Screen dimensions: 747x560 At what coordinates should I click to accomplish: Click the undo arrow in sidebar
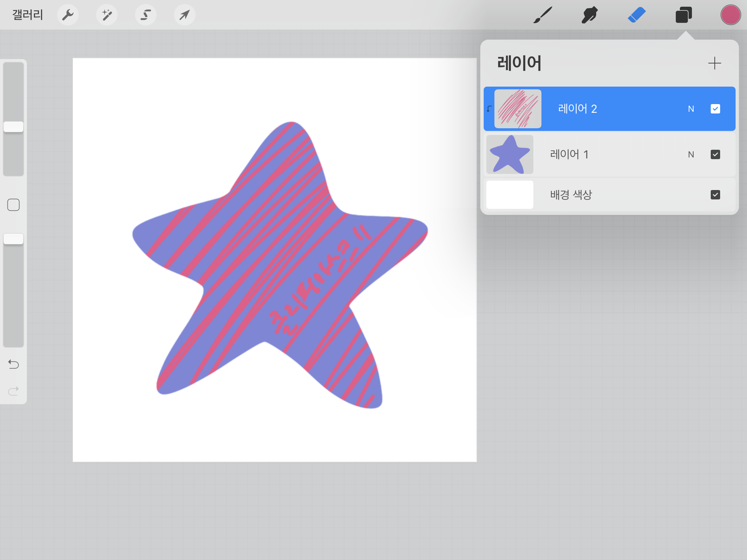point(13,364)
